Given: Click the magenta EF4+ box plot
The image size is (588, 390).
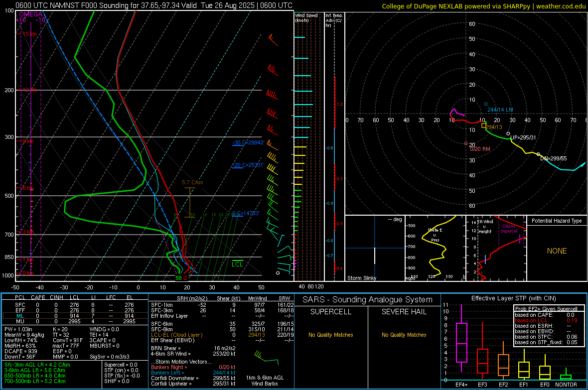Looking at the screenshot, I should coord(461,338).
